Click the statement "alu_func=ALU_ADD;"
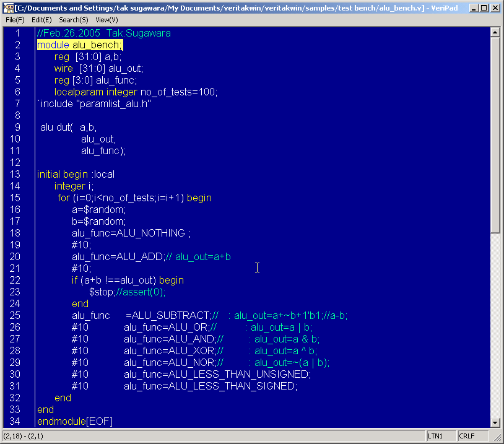The width and height of the screenshot is (504, 444). point(119,256)
